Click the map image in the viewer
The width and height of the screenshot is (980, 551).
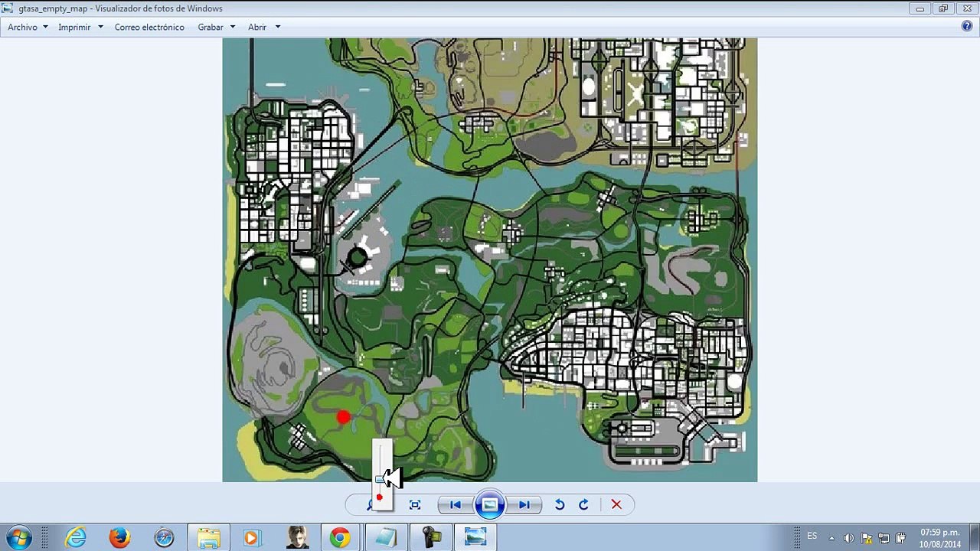(490, 260)
